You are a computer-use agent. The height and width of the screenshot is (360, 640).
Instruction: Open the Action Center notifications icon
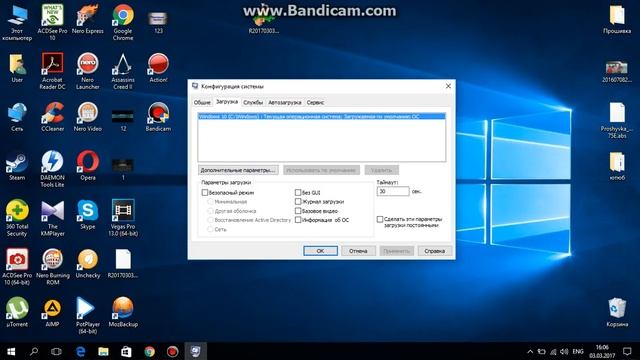(x=627, y=351)
